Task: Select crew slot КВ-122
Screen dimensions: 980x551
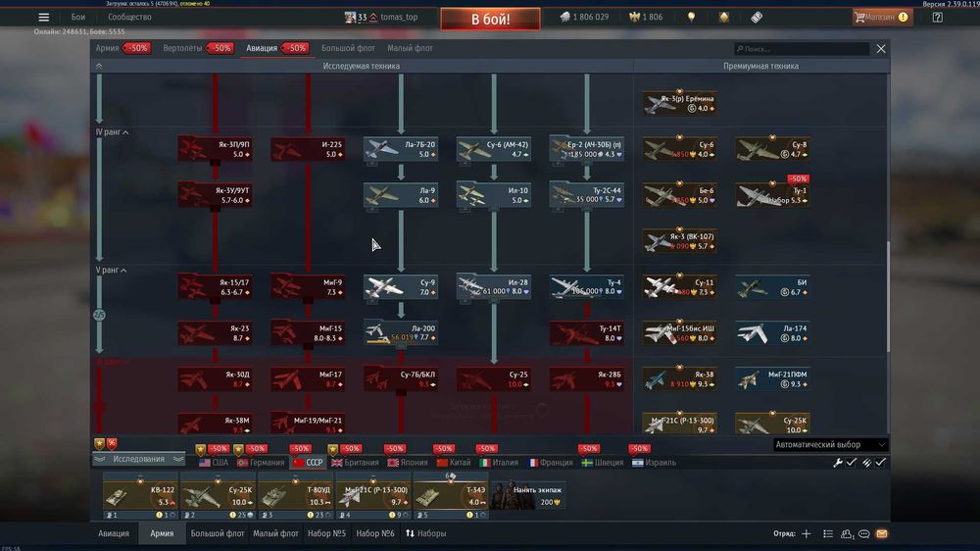Action: [140, 497]
